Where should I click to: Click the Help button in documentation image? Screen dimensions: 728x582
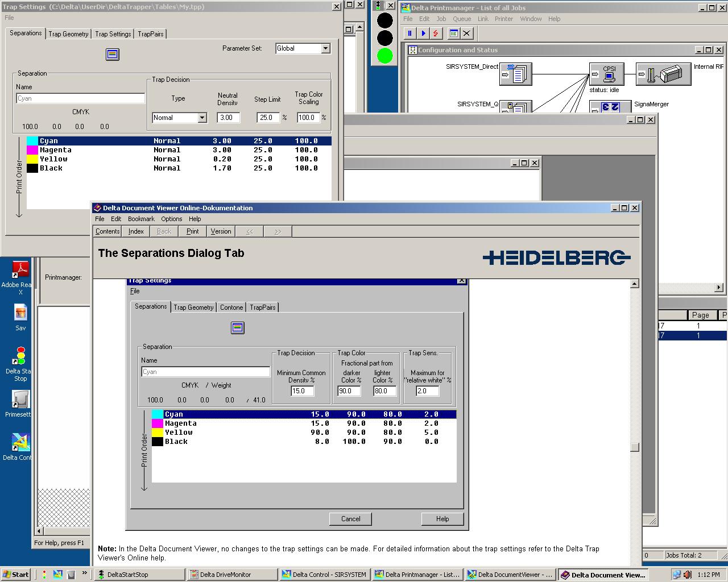pos(442,519)
